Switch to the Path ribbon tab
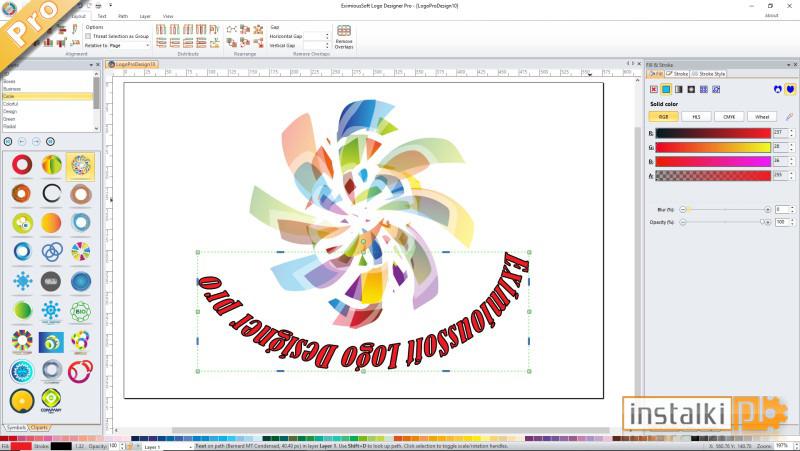The image size is (800, 451). click(x=123, y=16)
